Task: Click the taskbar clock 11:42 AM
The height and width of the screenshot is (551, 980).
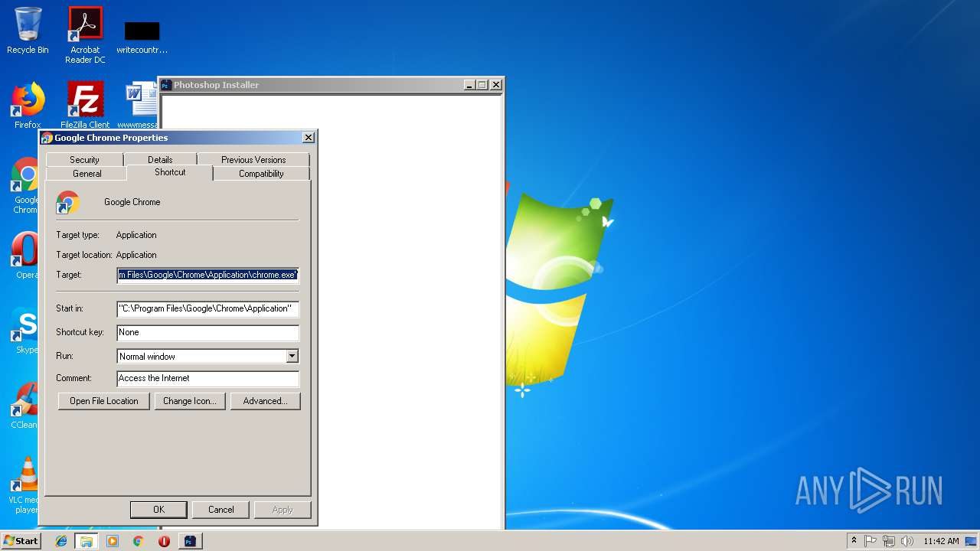Action: click(x=941, y=541)
